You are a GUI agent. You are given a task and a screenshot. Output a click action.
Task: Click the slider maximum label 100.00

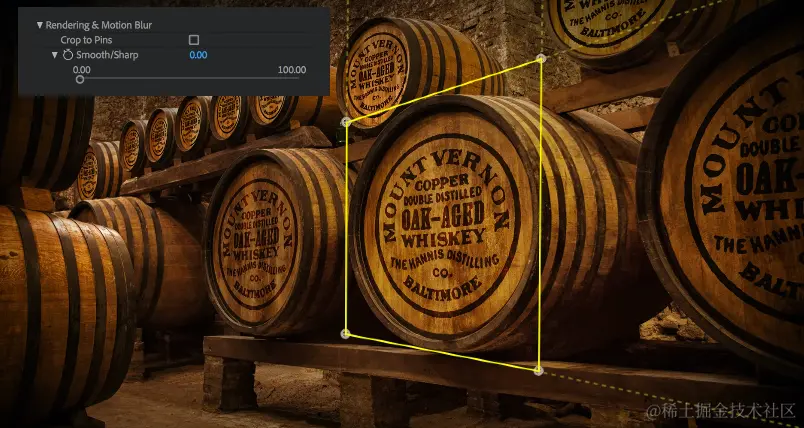click(x=292, y=70)
